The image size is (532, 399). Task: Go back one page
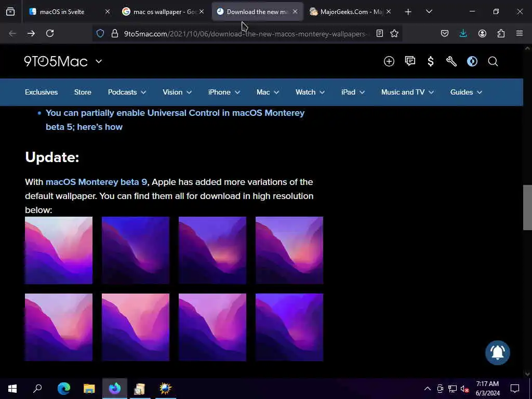[12, 33]
